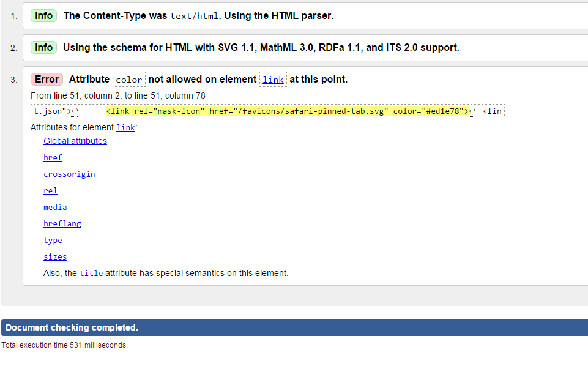Open the type attribute link
Screen dimensions: 588x374
(x=53, y=240)
